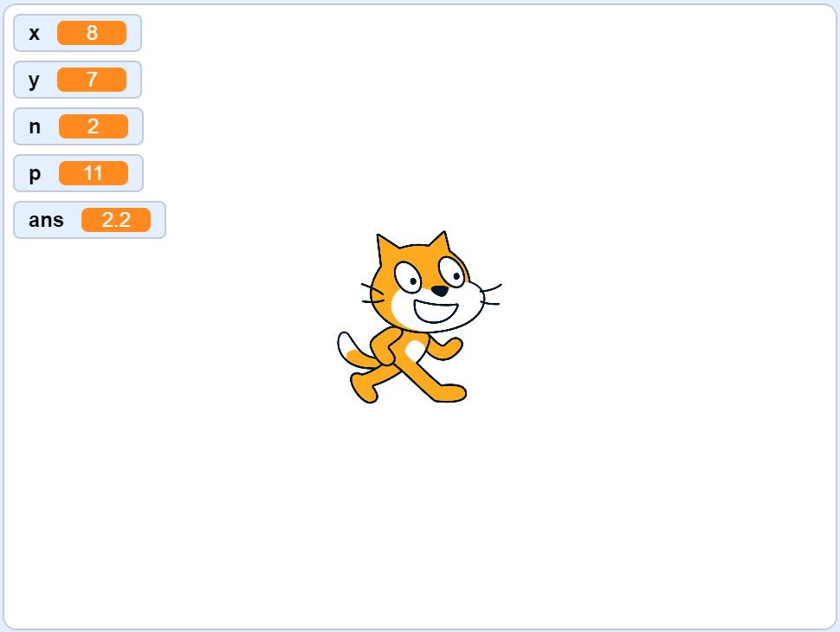
Task: Click the cat sprite's white-tipped tail
Action: click(x=355, y=351)
